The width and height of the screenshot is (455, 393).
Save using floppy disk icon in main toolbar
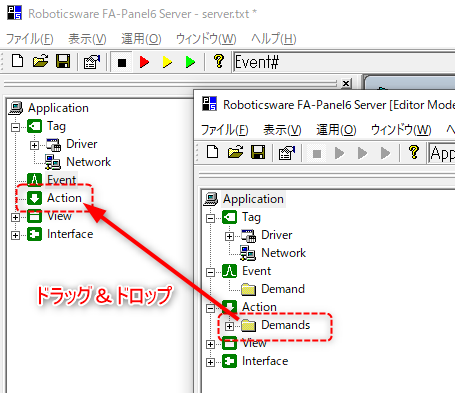tap(63, 61)
